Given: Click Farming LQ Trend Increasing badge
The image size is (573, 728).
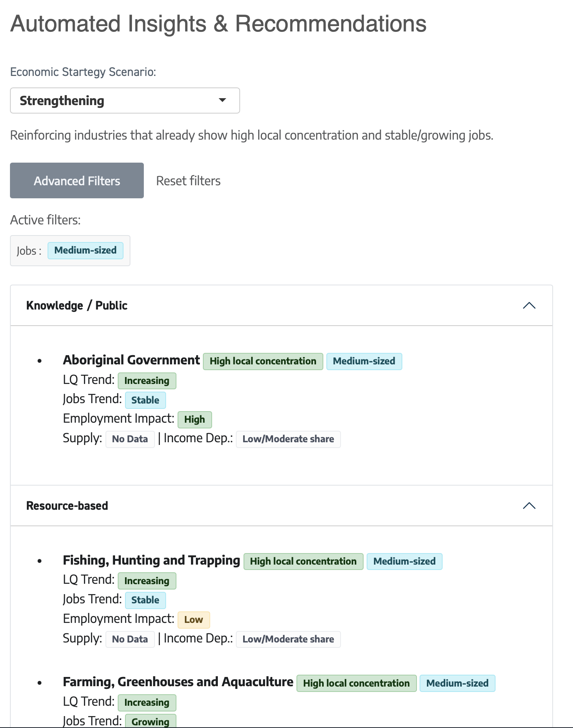Looking at the screenshot, I should click(x=147, y=703).
